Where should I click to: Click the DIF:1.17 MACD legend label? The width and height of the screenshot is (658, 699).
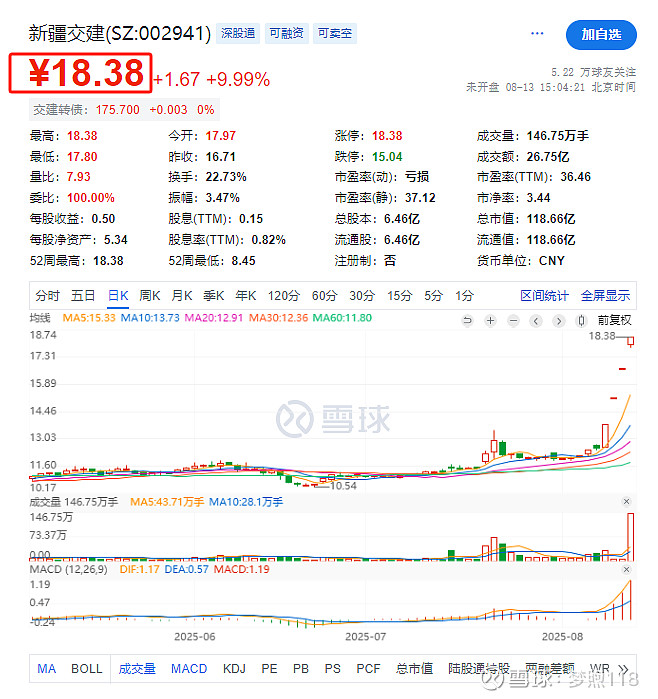pos(140,570)
